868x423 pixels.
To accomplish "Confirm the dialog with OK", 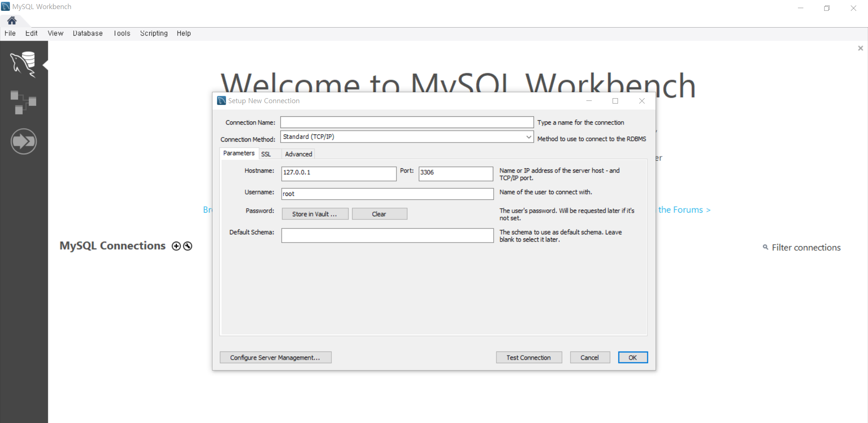I will (633, 357).
